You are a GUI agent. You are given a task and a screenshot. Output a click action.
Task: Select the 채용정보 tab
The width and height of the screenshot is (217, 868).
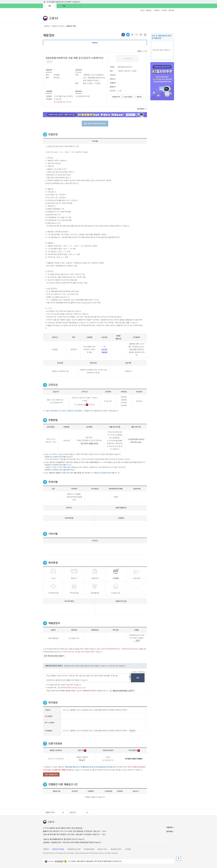pos(95,43)
